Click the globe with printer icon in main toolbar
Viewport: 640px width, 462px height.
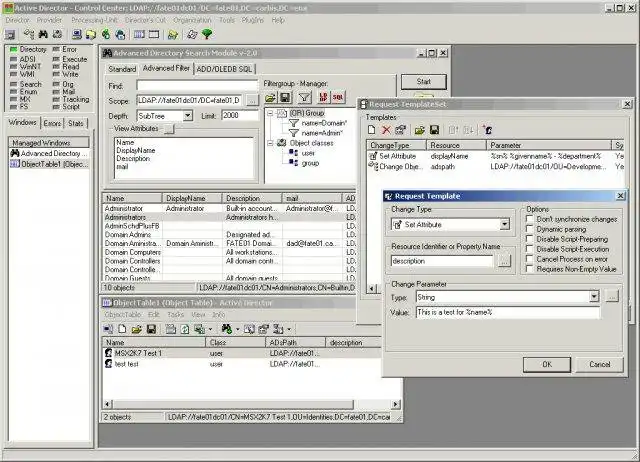[120, 34]
